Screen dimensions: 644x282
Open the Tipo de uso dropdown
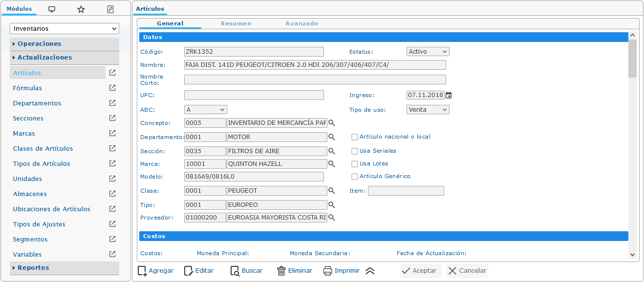coord(428,110)
